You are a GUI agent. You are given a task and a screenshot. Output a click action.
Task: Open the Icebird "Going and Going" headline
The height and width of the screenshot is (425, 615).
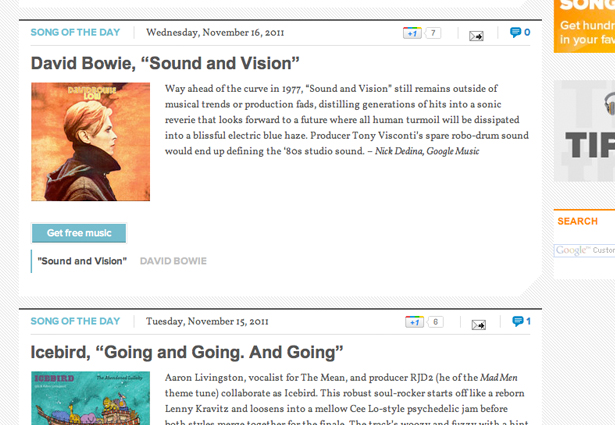[x=187, y=352]
